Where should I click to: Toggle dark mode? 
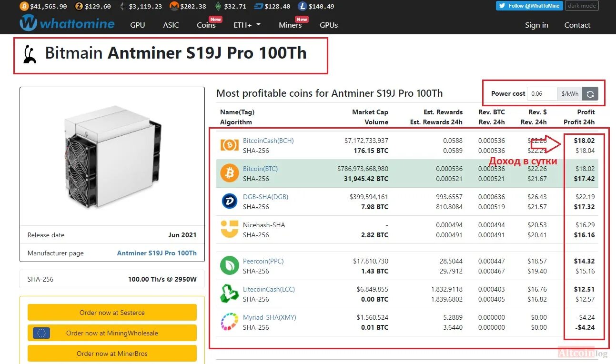tap(582, 6)
